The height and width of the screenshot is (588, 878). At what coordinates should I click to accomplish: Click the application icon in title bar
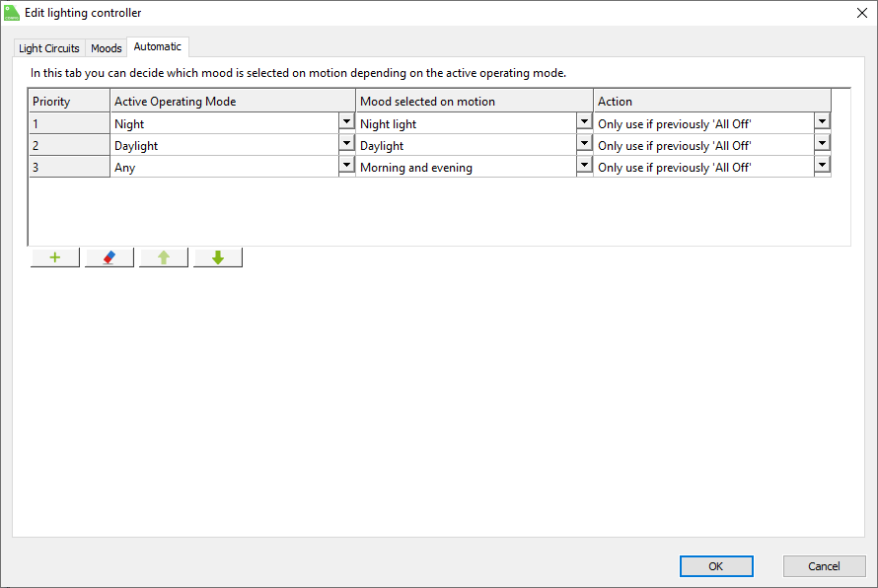click(x=13, y=13)
